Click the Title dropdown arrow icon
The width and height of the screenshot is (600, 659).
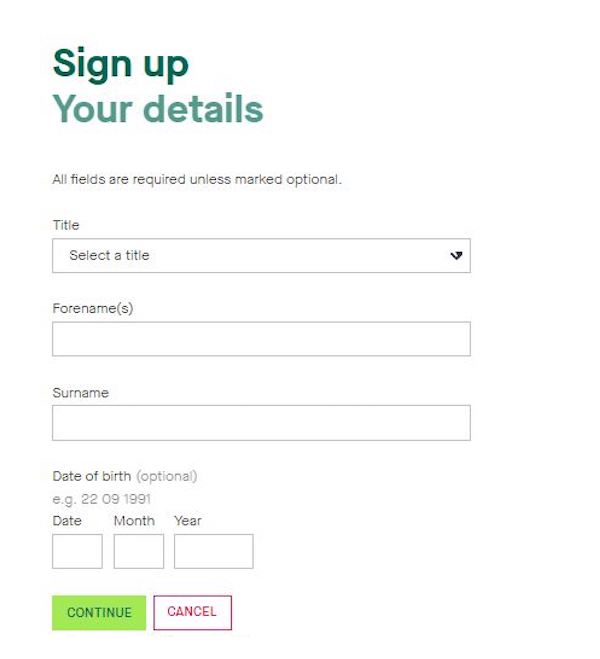tap(456, 256)
